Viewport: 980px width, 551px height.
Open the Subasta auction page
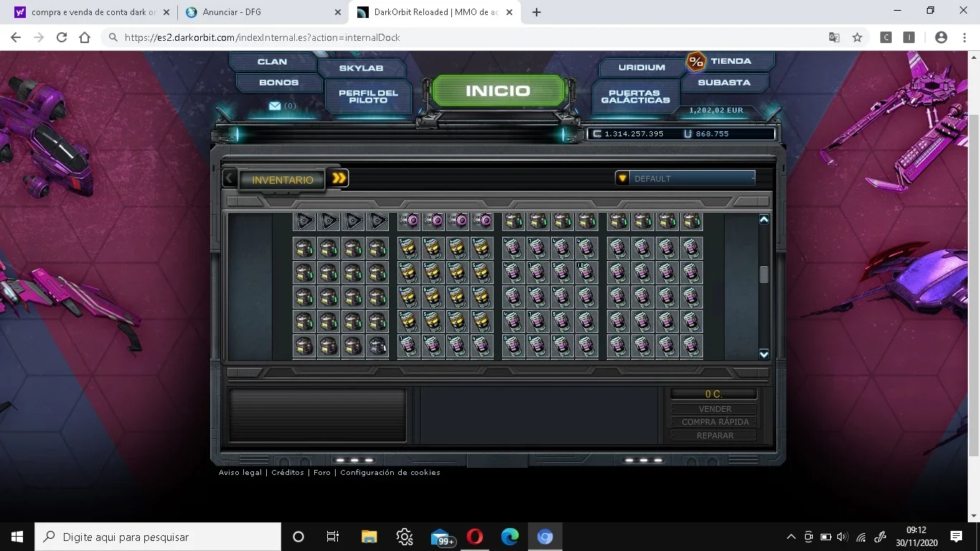click(724, 83)
